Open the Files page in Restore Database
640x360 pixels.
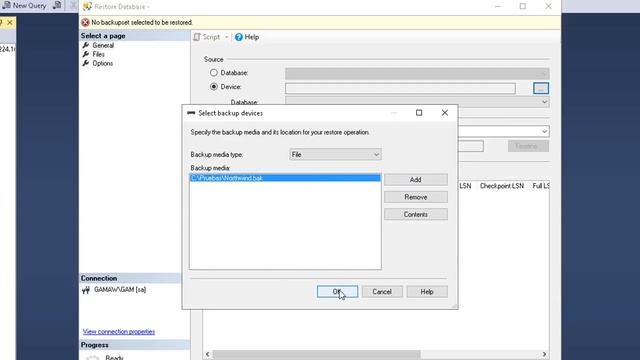[98, 54]
